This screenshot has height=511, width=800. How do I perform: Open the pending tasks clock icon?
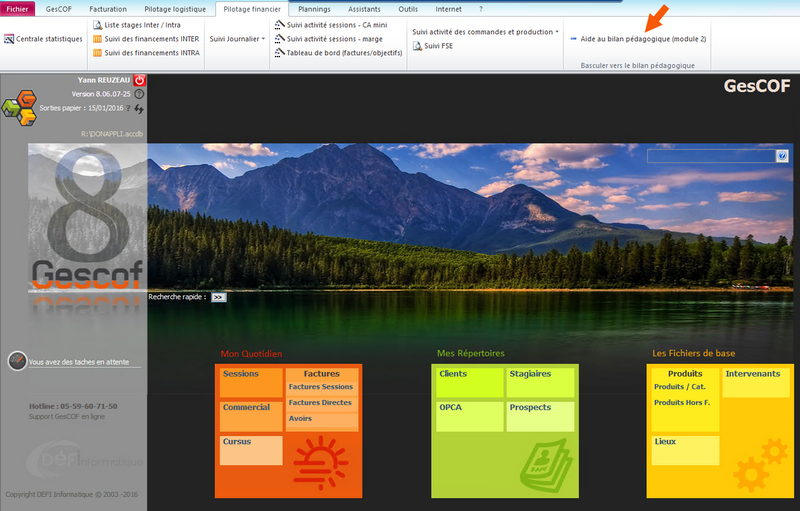point(16,361)
